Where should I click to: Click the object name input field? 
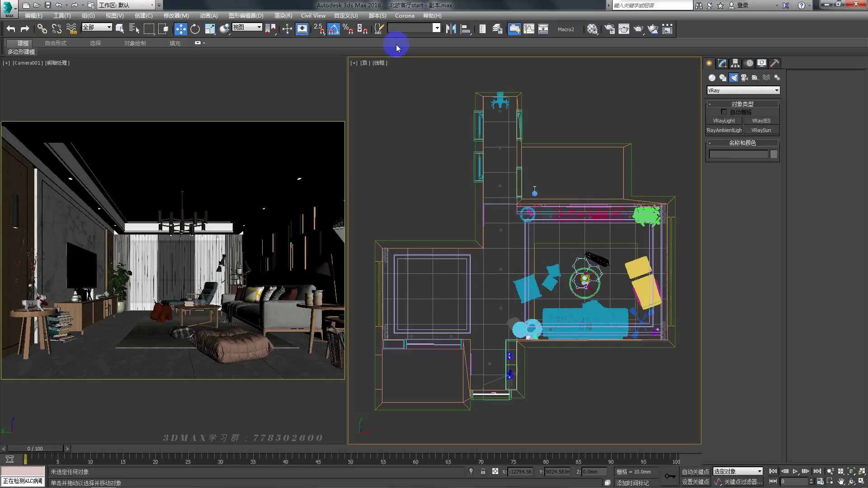tap(738, 155)
